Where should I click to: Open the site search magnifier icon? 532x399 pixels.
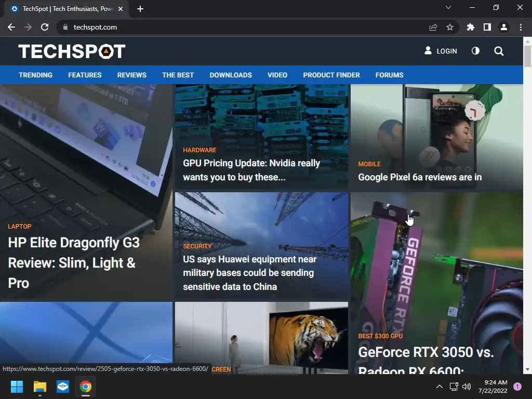point(499,51)
